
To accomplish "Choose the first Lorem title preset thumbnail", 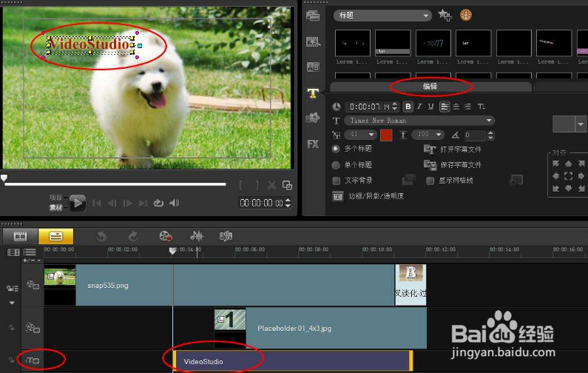I will [x=352, y=43].
